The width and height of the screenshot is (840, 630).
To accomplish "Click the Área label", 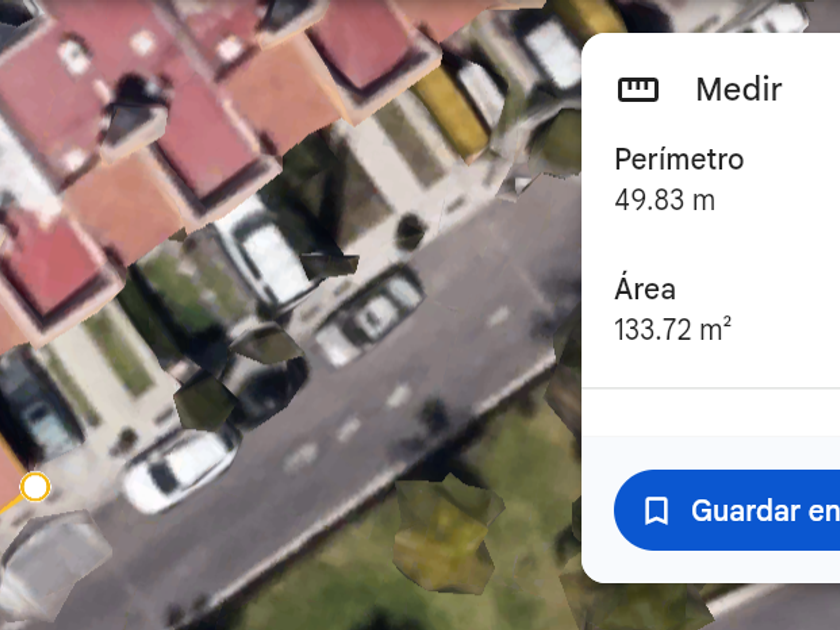I will pos(645,288).
